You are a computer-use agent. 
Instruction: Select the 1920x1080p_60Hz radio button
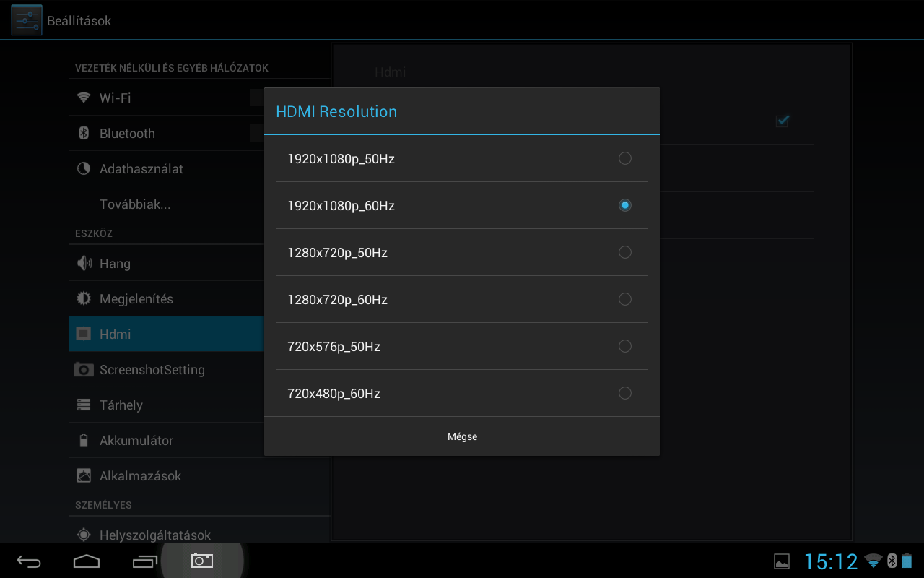[x=625, y=205]
